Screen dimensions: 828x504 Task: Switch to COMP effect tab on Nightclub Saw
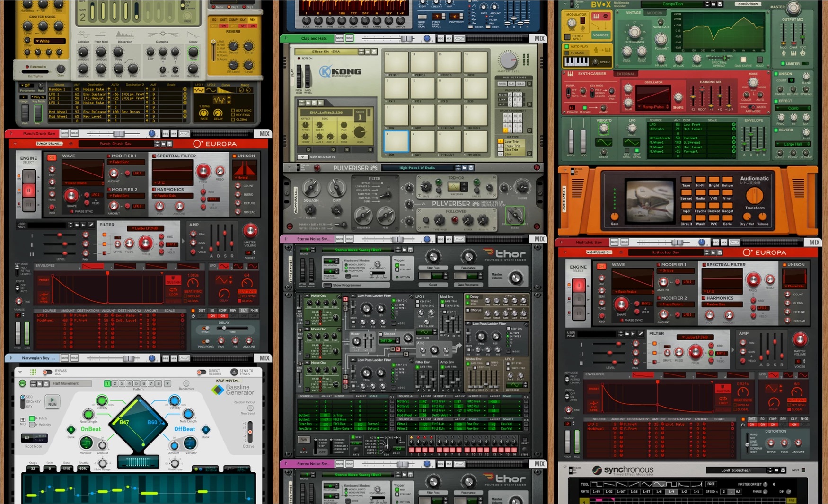tap(773, 419)
